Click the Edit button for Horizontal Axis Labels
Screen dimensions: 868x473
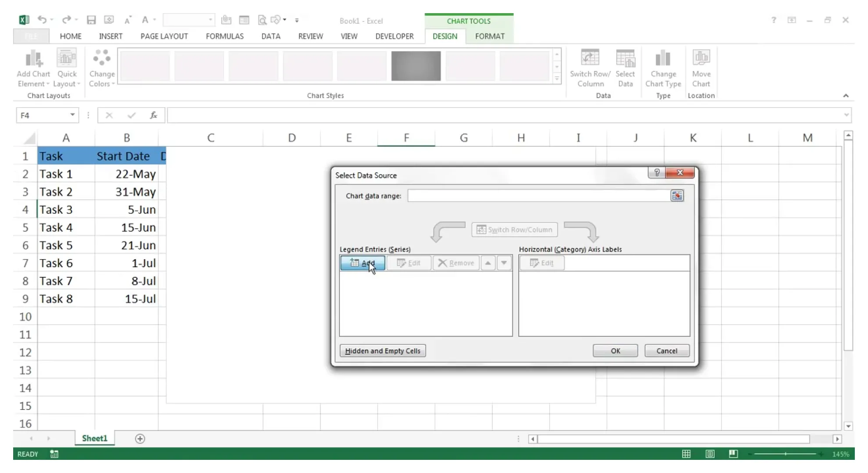(541, 262)
